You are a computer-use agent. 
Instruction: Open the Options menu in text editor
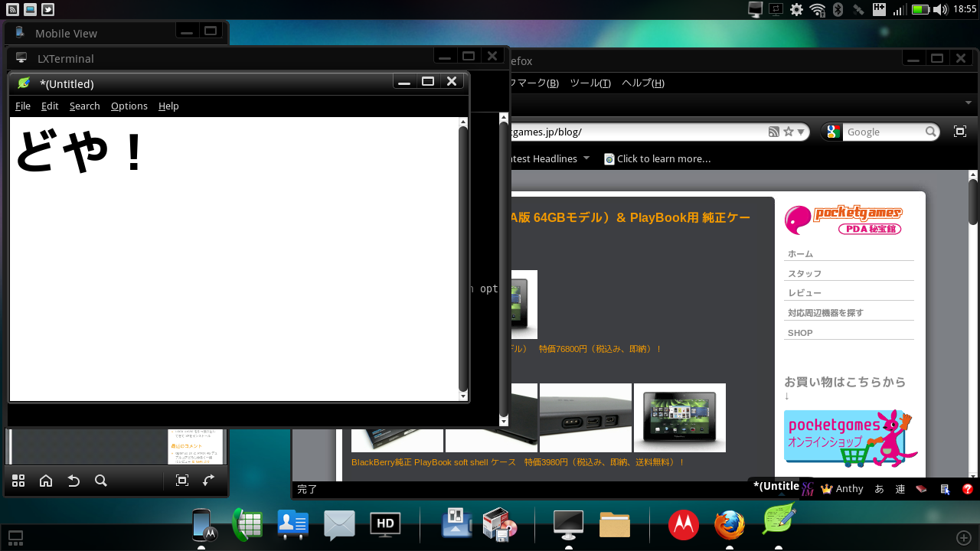tap(129, 106)
